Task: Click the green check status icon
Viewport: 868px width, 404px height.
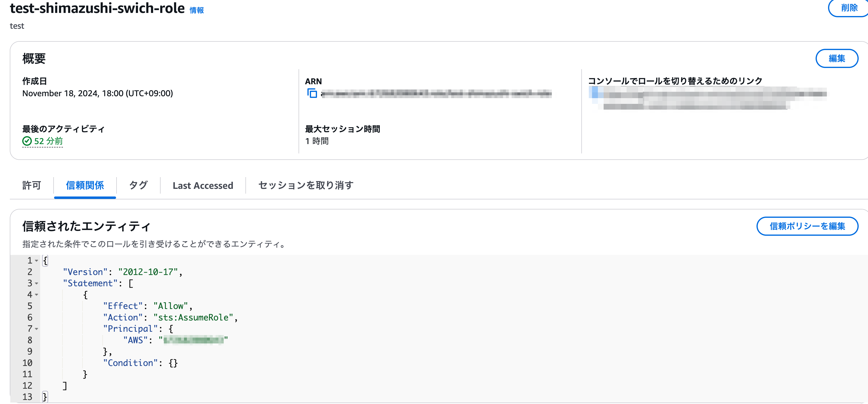Action: pyautogui.click(x=27, y=141)
